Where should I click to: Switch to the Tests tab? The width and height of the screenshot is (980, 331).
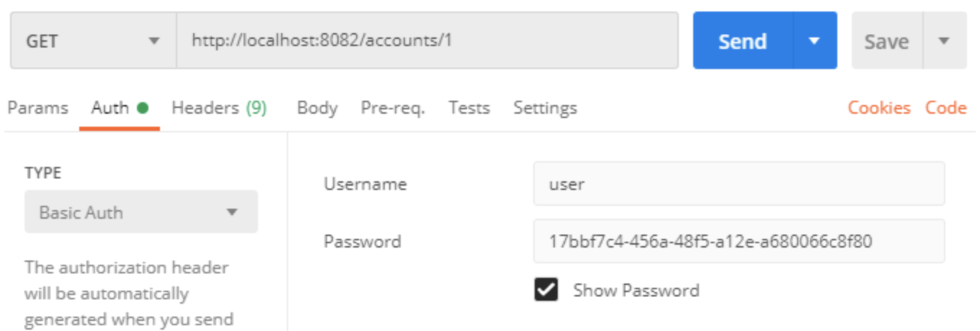click(x=469, y=108)
